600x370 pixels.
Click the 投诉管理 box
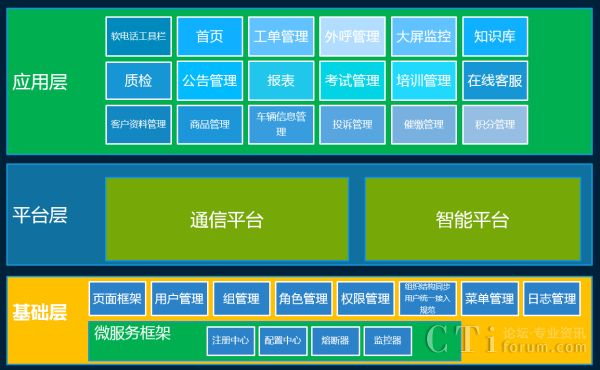point(352,125)
